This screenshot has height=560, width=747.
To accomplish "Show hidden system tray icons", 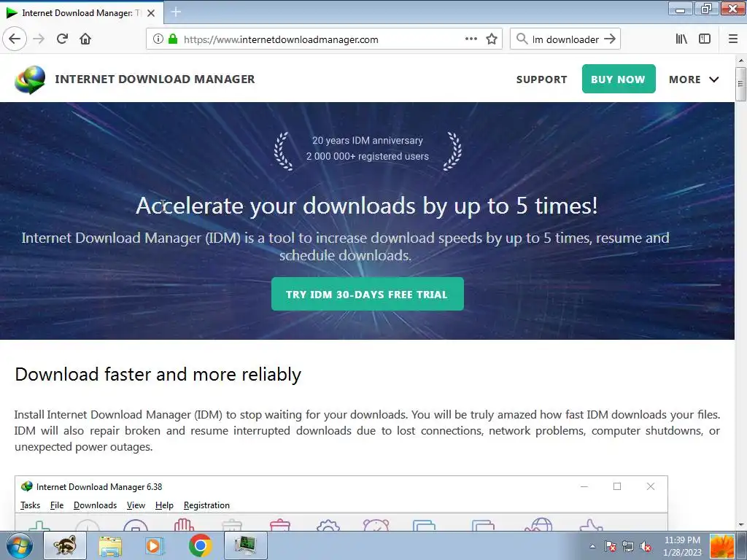I will [592, 546].
